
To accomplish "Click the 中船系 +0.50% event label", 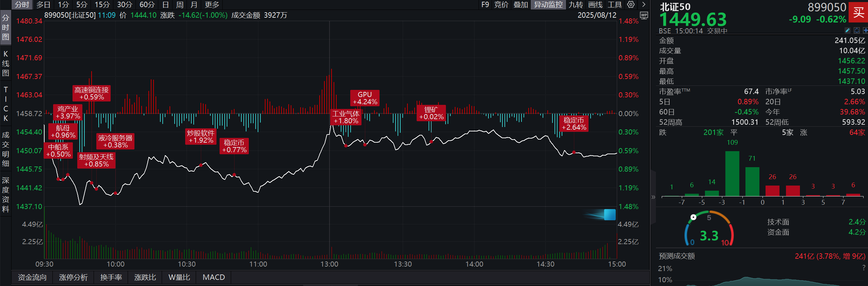I will [x=58, y=150].
